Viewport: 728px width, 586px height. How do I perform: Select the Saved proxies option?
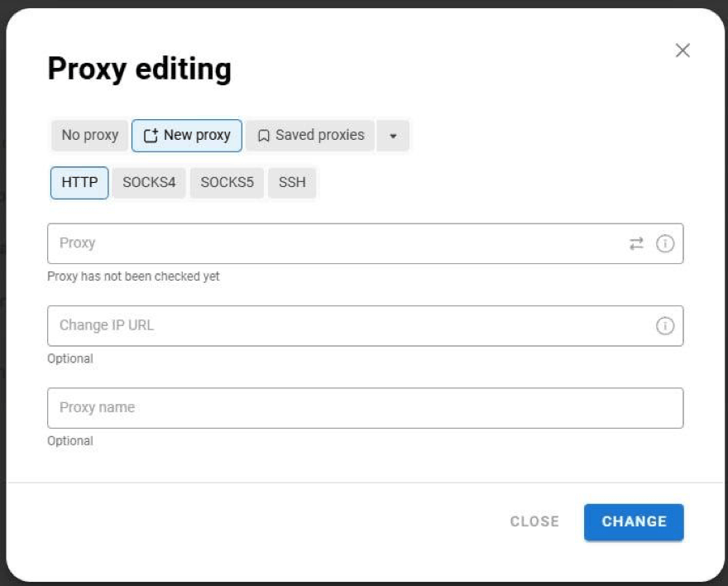[314, 135]
